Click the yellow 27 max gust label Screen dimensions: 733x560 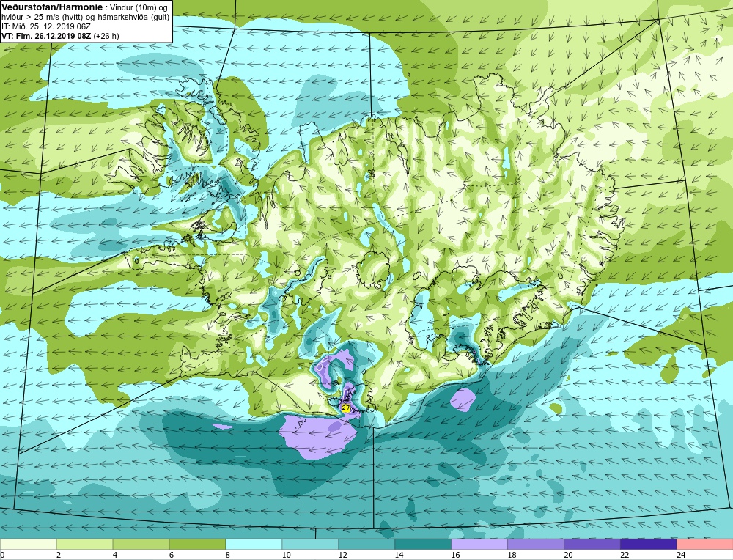pos(346,408)
